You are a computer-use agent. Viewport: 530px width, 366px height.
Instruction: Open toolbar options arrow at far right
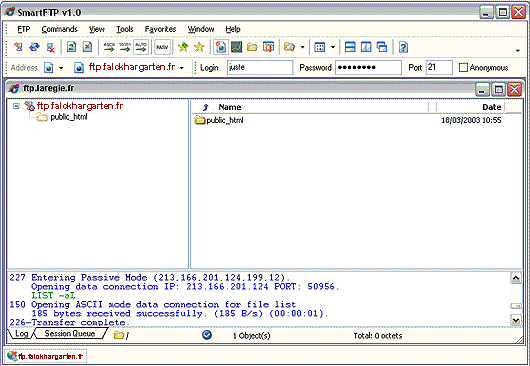[517, 51]
